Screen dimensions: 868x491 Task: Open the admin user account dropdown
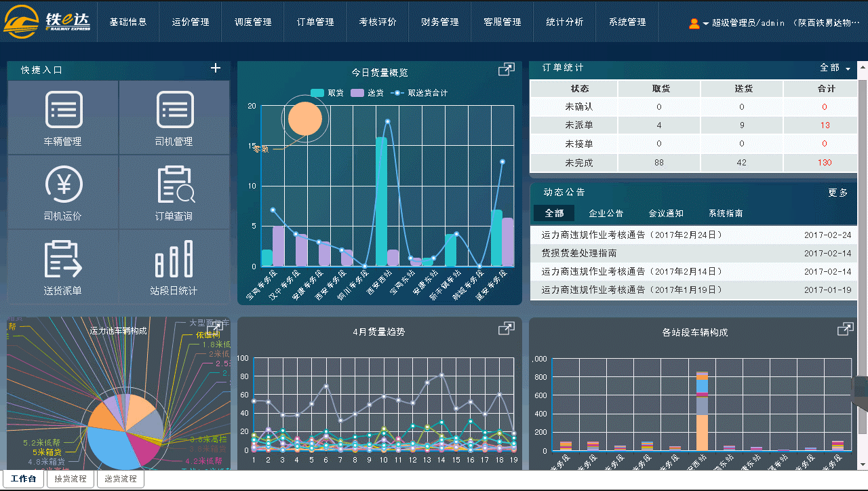pyautogui.click(x=705, y=23)
